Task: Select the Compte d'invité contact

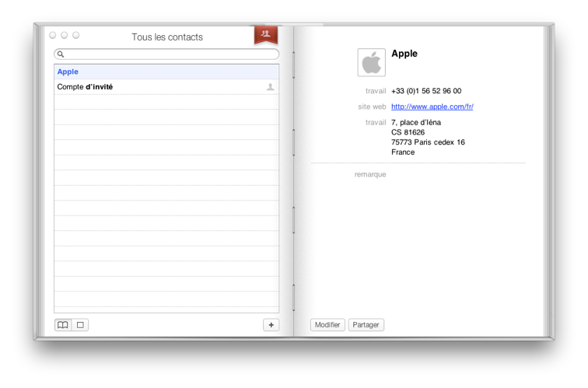Action: (166, 87)
